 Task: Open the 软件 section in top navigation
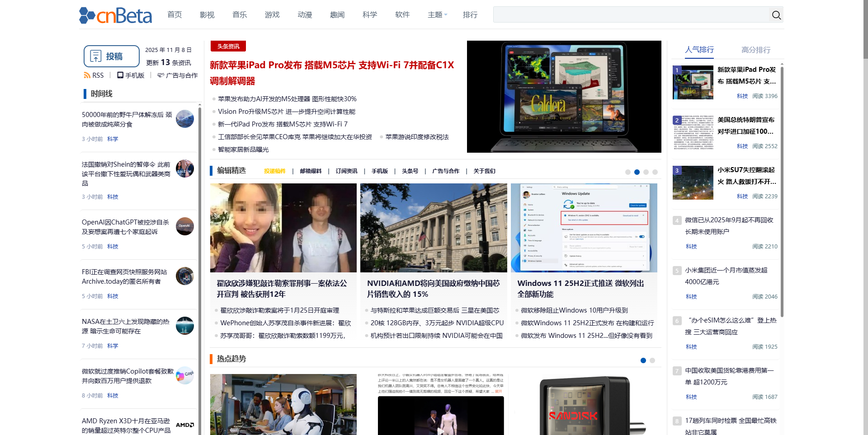pyautogui.click(x=402, y=15)
